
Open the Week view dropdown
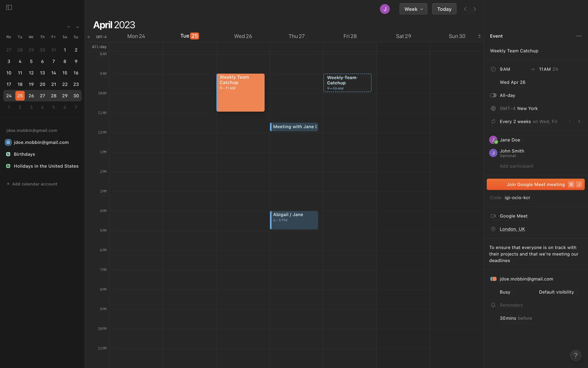(x=413, y=9)
